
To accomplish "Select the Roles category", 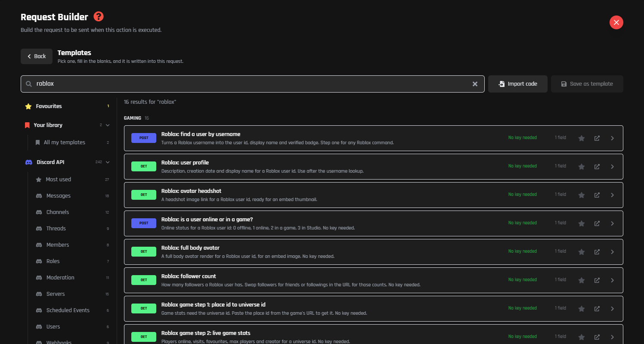I will click(x=72, y=261).
